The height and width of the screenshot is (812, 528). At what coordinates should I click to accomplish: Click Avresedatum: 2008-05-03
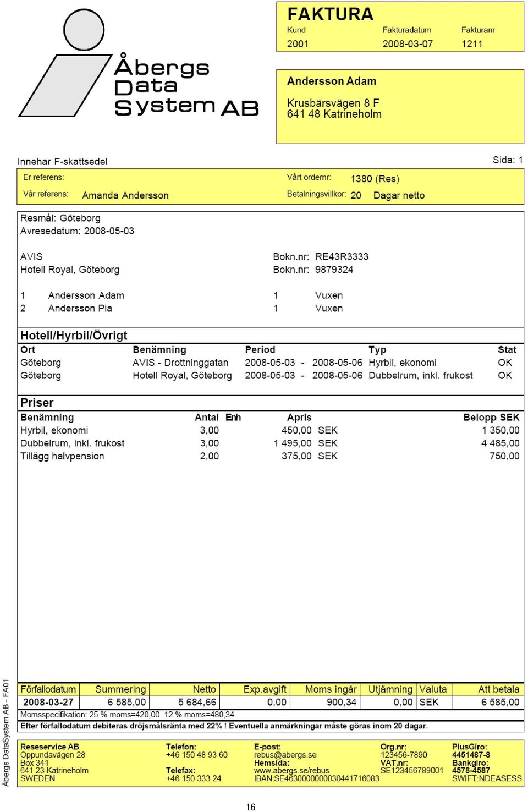tap(77, 231)
